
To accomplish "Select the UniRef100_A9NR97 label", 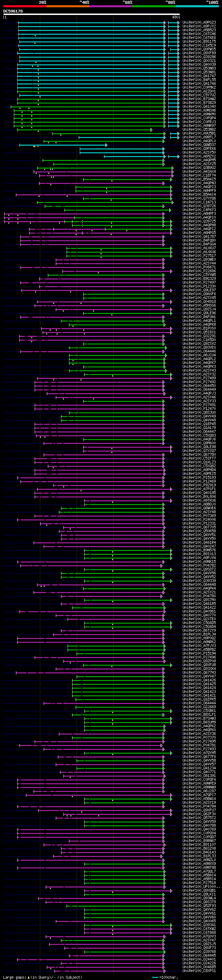I will pos(199,125).
